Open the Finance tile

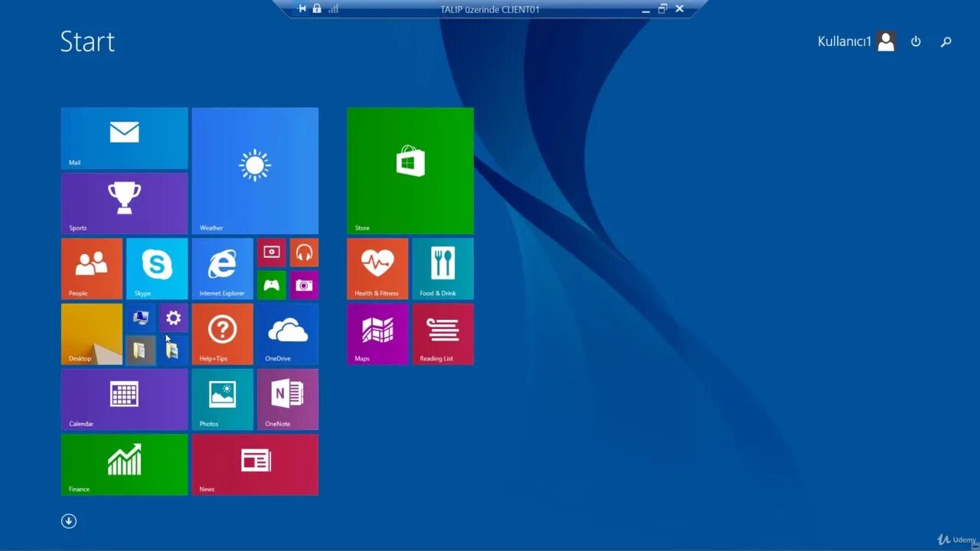[x=124, y=465]
